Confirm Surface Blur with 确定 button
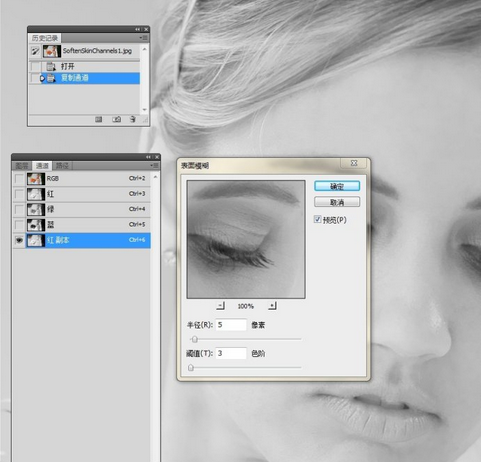The width and height of the screenshot is (481, 462). [337, 186]
